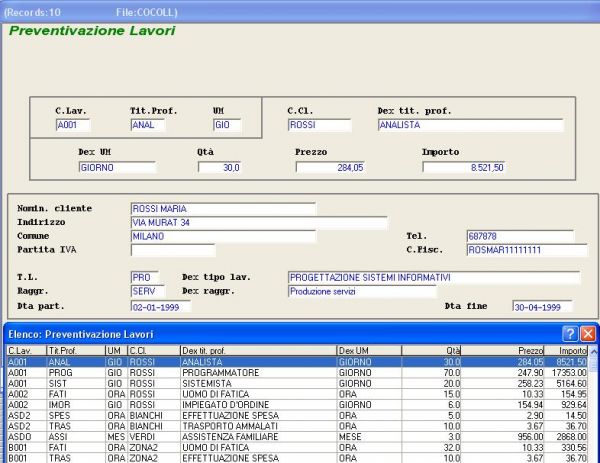Click the Dex tit. prof. field ANALISTA
The height and width of the screenshot is (463, 600).
471,125
